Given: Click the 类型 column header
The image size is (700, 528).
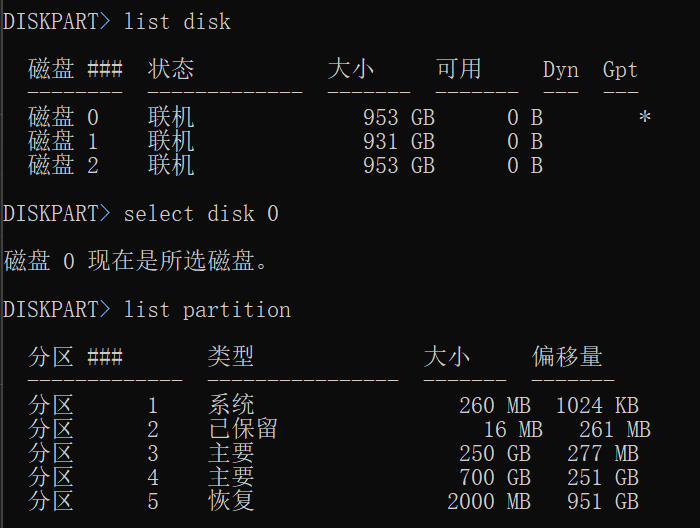Looking at the screenshot, I should [x=231, y=357].
